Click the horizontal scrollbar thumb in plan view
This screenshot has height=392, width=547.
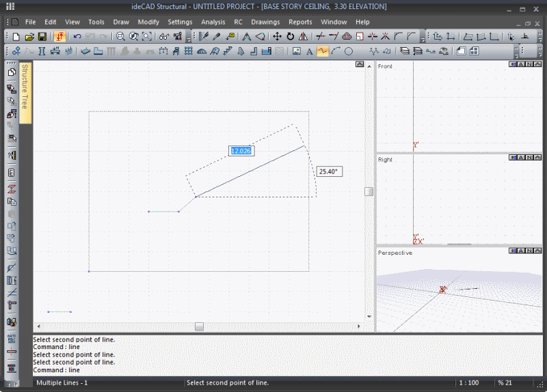(x=199, y=326)
